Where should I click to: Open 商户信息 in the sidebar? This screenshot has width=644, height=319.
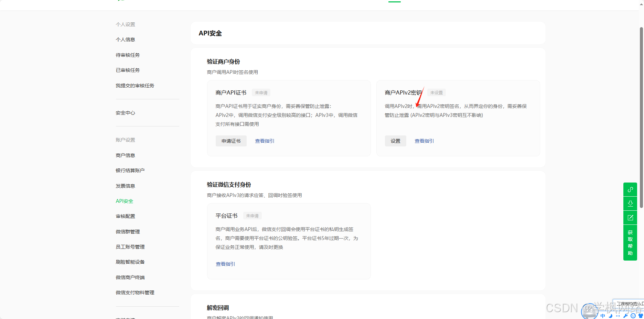click(x=125, y=155)
